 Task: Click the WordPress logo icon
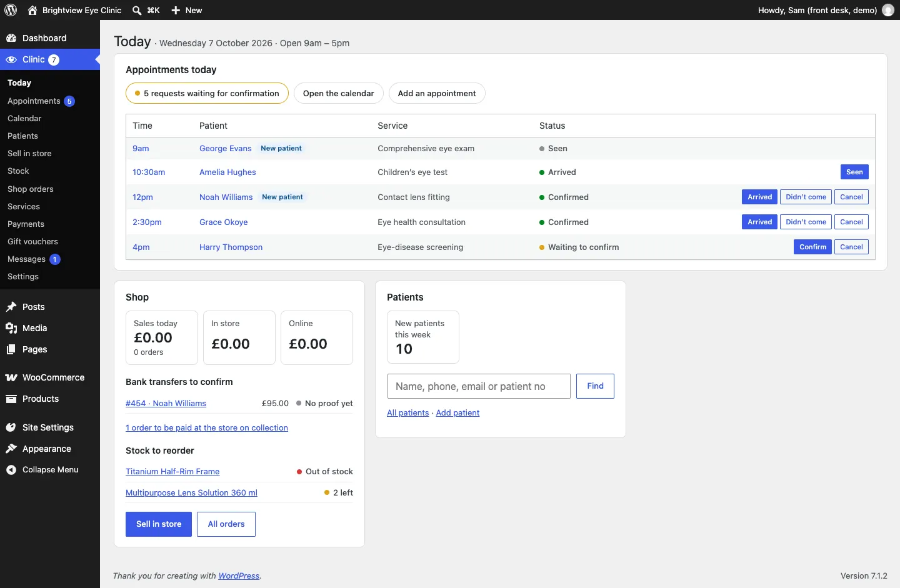point(11,10)
